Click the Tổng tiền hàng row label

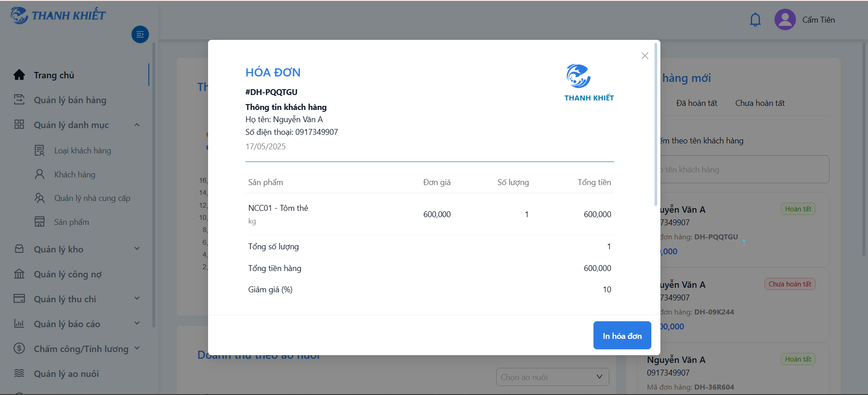coord(275,268)
